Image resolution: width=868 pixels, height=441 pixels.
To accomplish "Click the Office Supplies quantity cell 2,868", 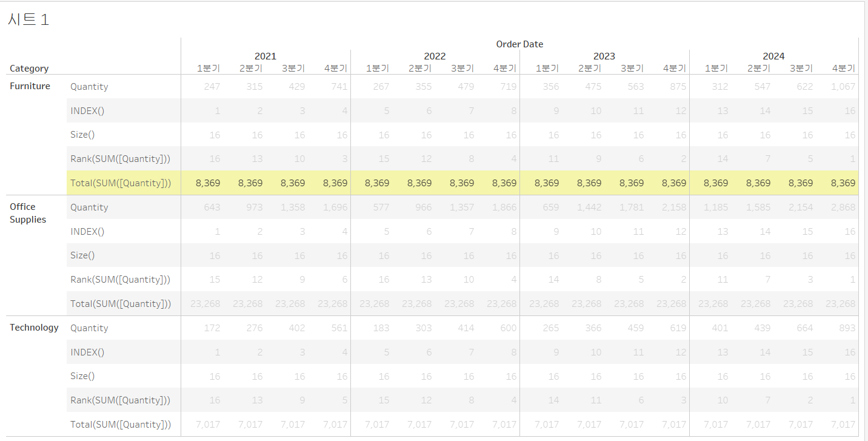I will (x=843, y=207).
